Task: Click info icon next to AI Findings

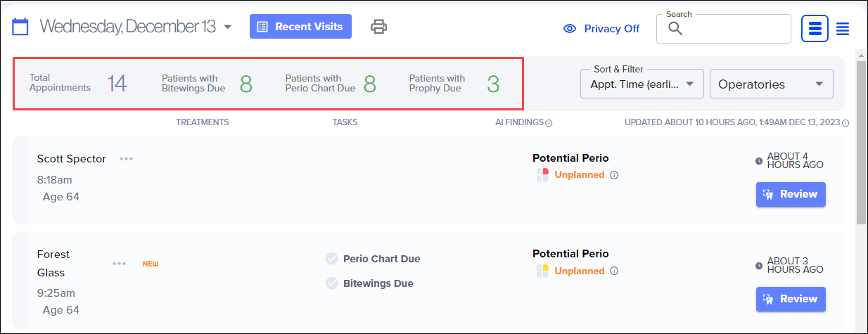Action: (549, 123)
